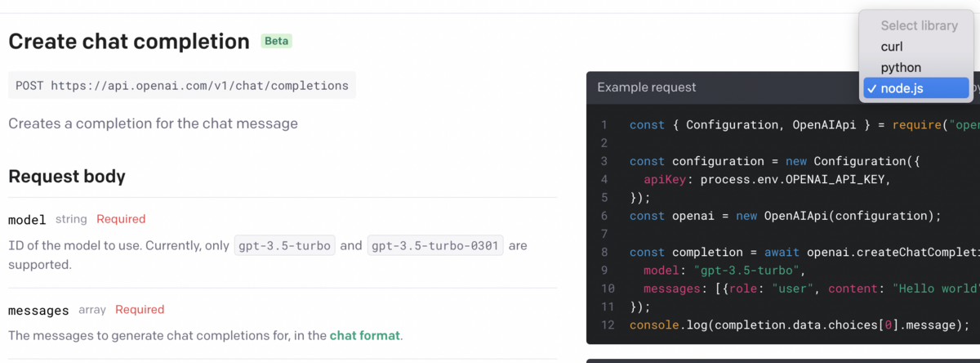Click code line 4 apiKey text
Image resolution: width=980 pixels, height=363 pixels.
pyautogui.click(x=767, y=179)
